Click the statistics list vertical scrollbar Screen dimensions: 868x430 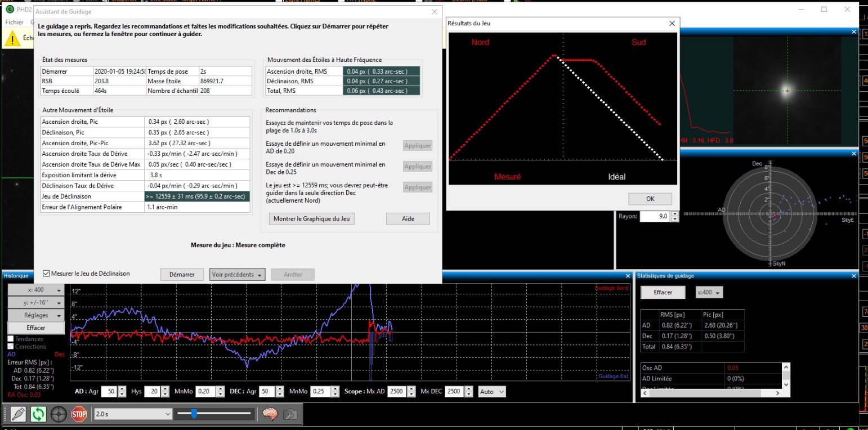pyautogui.click(x=786, y=375)
